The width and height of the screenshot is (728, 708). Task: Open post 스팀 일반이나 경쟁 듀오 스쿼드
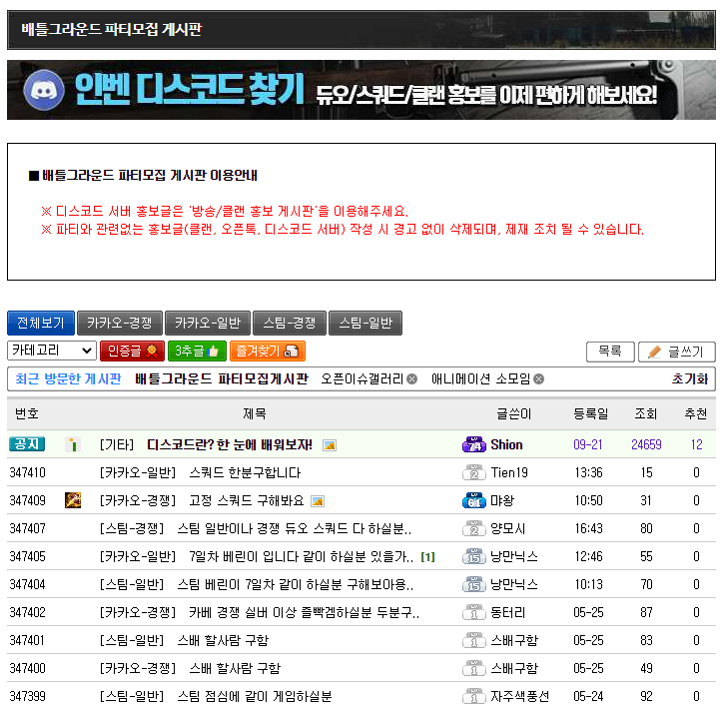tap(295, 528)
